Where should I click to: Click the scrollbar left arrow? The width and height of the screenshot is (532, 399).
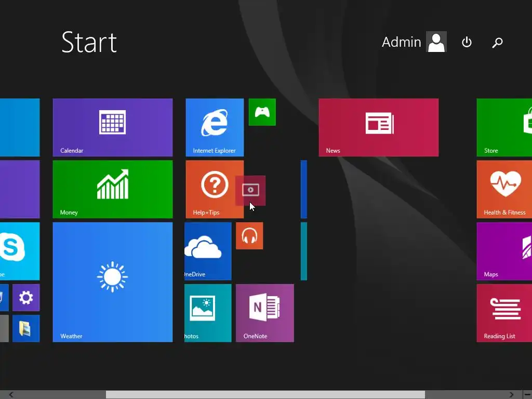tap(11, 395)
